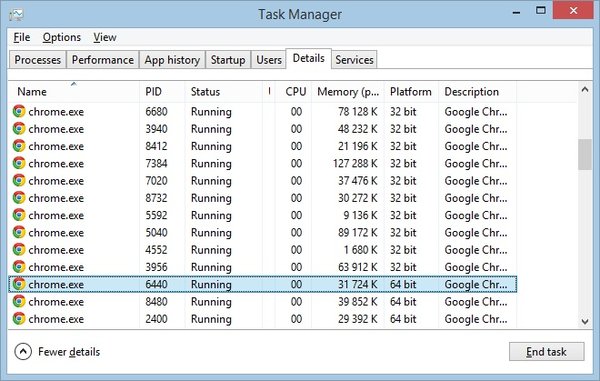The width and height of the screenshot is (600, 381).
Task: Click Chrome icon in PID 8412 row
Action: (x=19, y=146)
